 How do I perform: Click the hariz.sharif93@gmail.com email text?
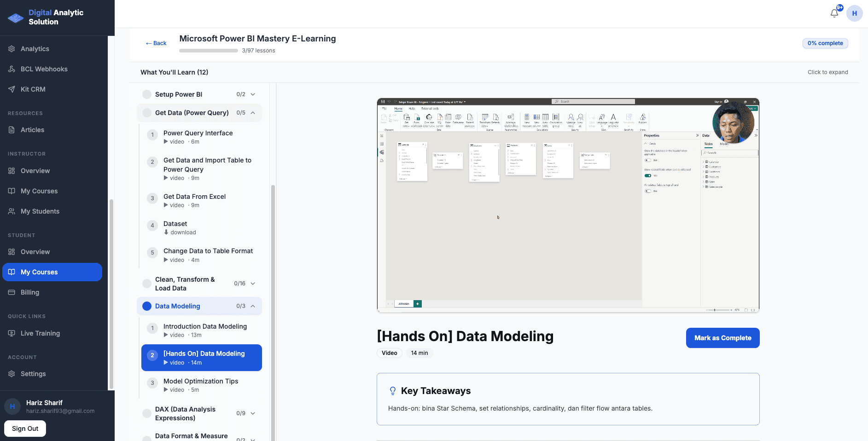60,411
